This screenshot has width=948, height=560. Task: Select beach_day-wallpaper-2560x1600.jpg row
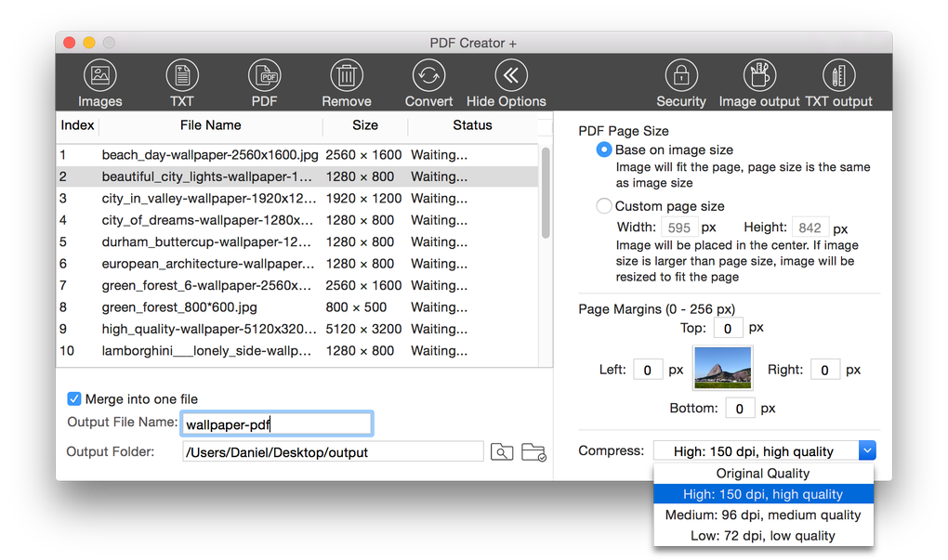click(296, 155)
